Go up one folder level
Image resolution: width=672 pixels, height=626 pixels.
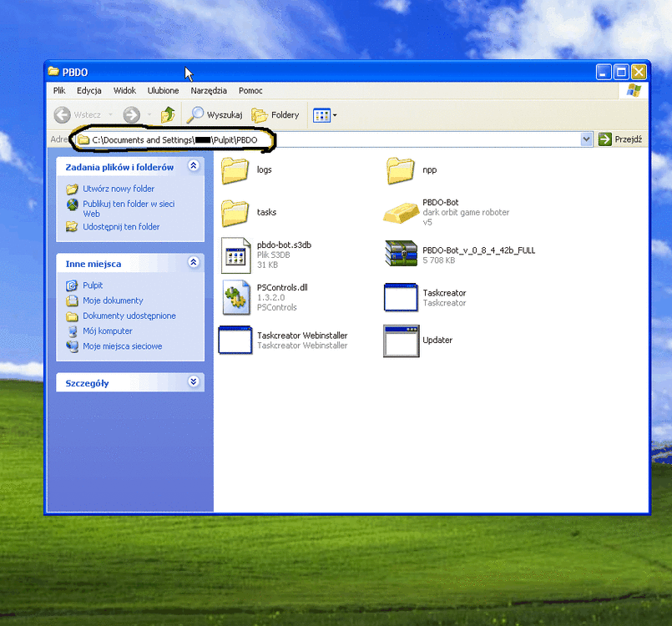pyautogui.click(x=168, y=115)
